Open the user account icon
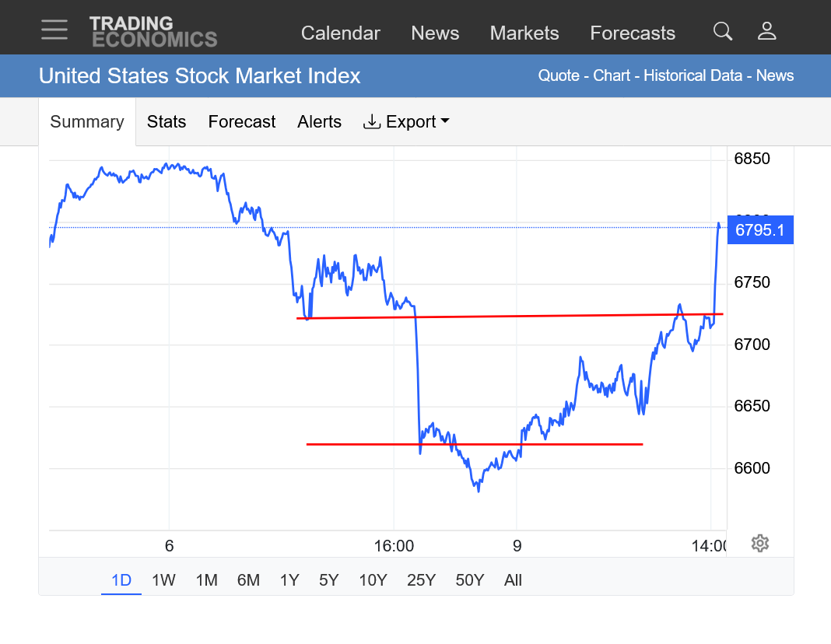The height and width of the screenshot is (644, 831). [x=766, y=31]
